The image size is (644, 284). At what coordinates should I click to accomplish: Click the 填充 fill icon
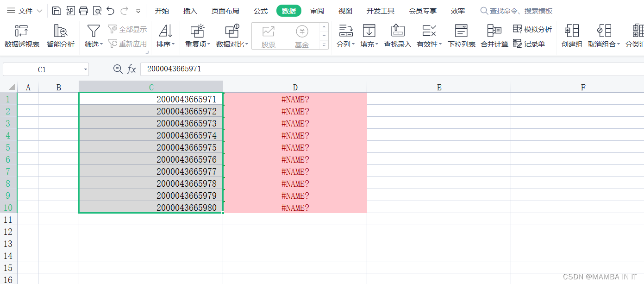[369, 31]
